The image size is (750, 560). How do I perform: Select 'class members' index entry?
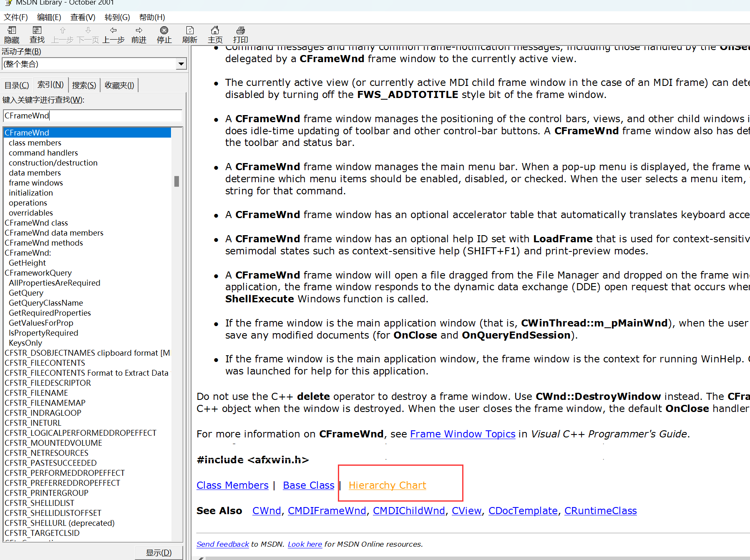pyautogui.click(x=35, y=143)
